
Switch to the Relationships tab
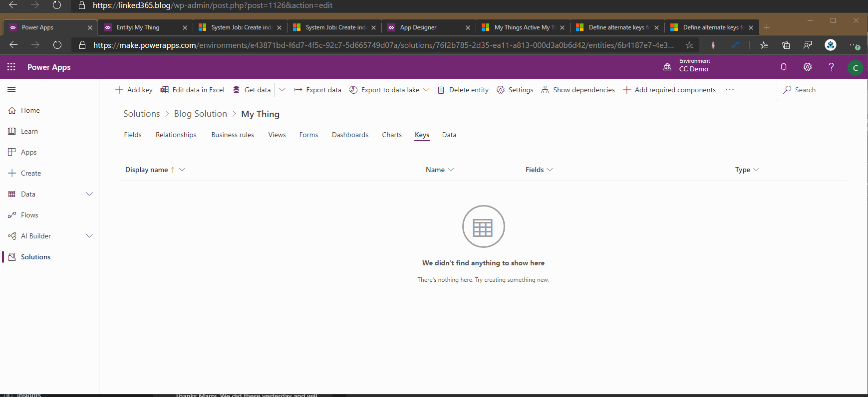176,135
